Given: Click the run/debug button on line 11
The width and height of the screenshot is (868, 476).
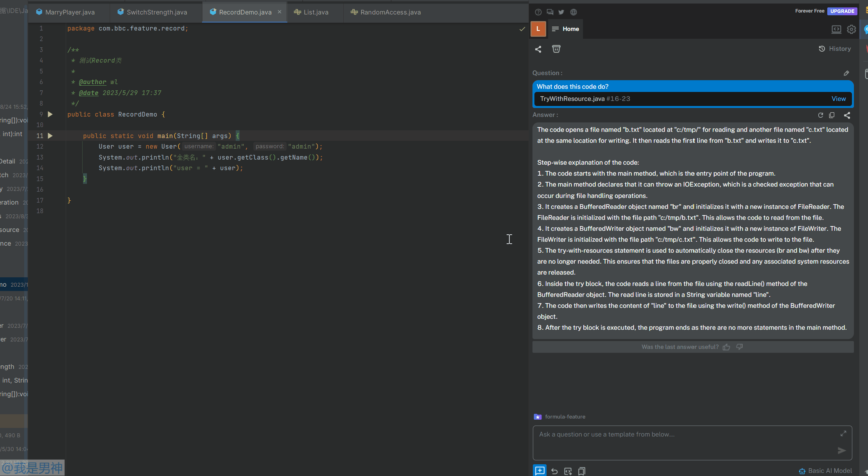Looking at the screenshot, I should tap(51, 135).
